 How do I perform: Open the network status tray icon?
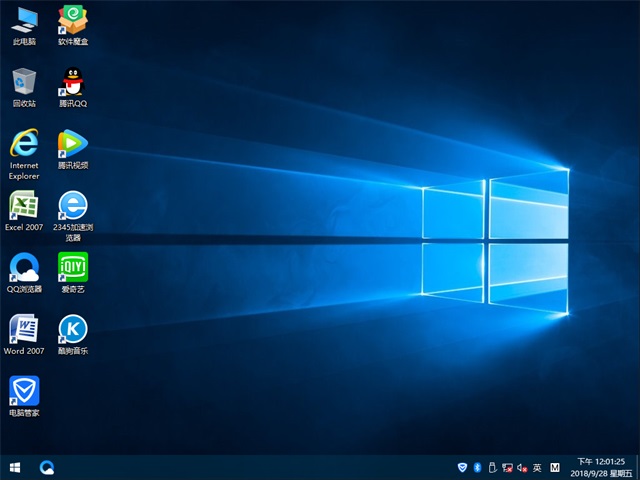tap(507, 467)
